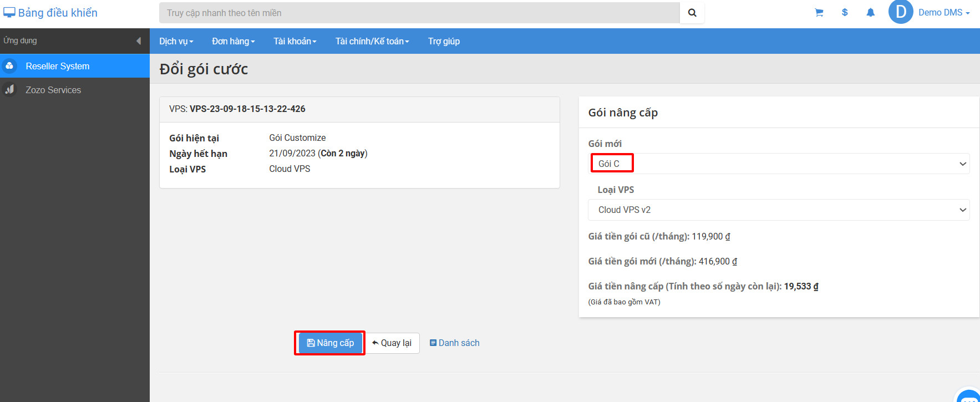Expand the Gói mới package dropdown
The height and width of the screenshot is (402, 980).
[x=779, y=164]
